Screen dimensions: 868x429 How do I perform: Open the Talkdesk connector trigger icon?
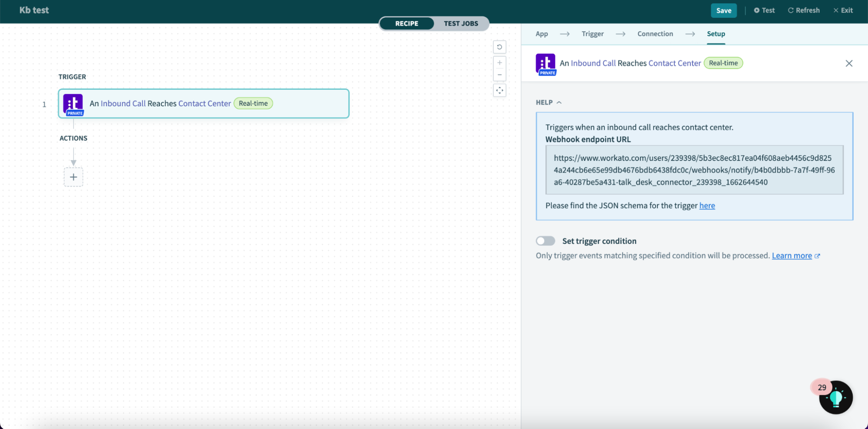point(73,103)
